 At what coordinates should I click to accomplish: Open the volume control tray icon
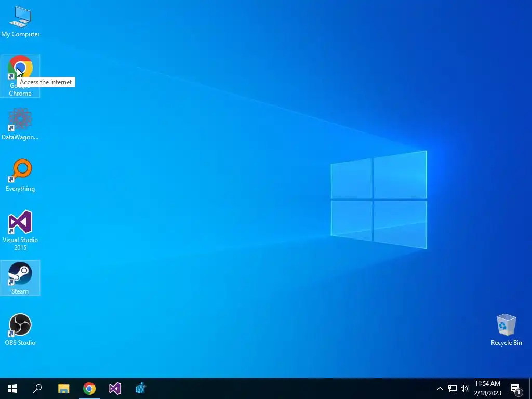pos(464,389)
